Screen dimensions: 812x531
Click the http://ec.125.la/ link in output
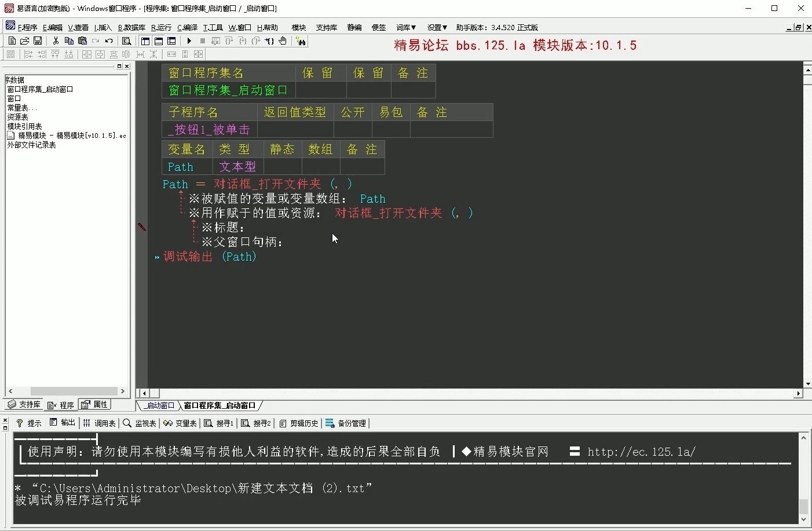tap(641, 452)
